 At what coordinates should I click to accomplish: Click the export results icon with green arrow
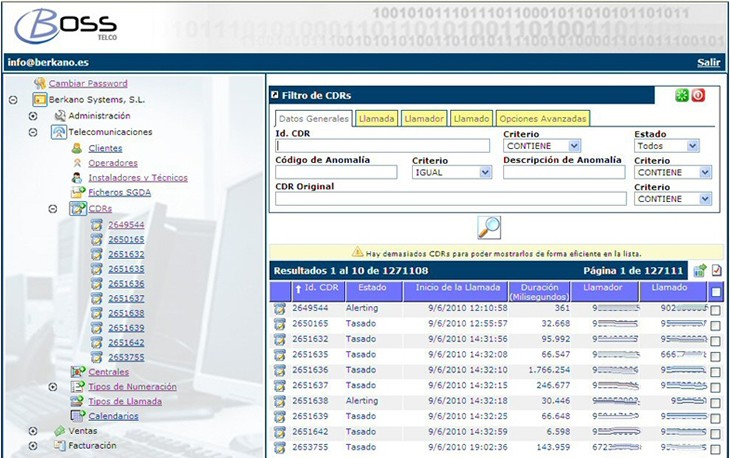(700, 271)
